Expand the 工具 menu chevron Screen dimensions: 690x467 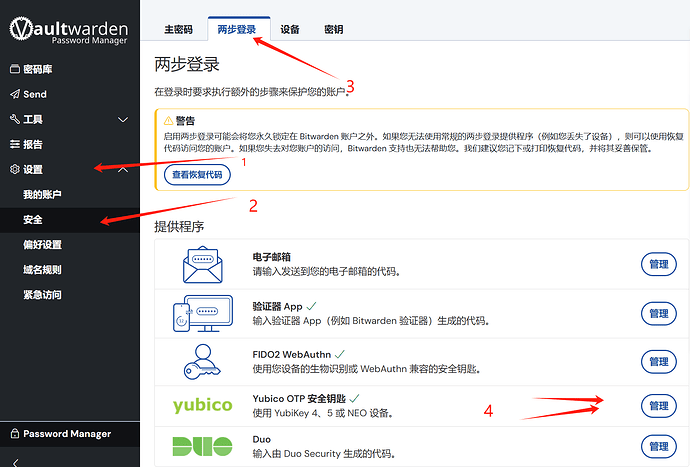[x=123, y=120]
